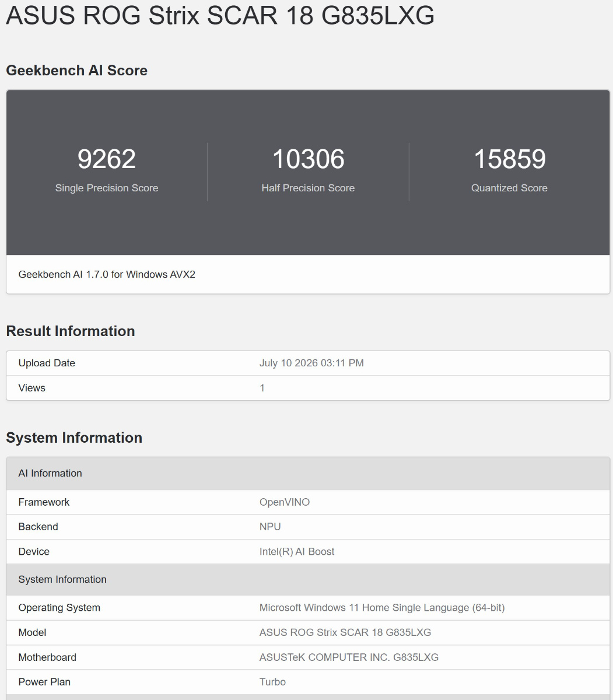Viewport: 613px width, 700px height.
Task: Select the date July 10 2026 03:11 PM
Action: tap(311, 363)
